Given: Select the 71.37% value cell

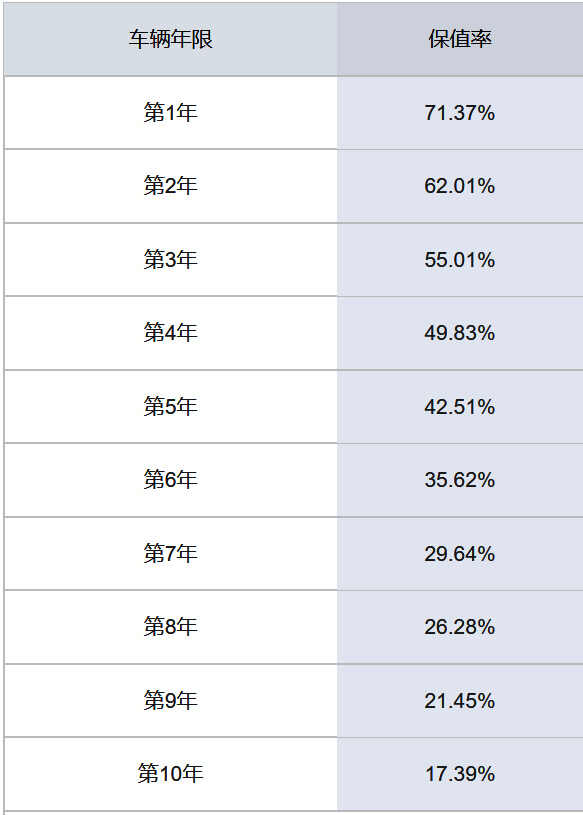Looking at the screenshot, I should (460, 113).
